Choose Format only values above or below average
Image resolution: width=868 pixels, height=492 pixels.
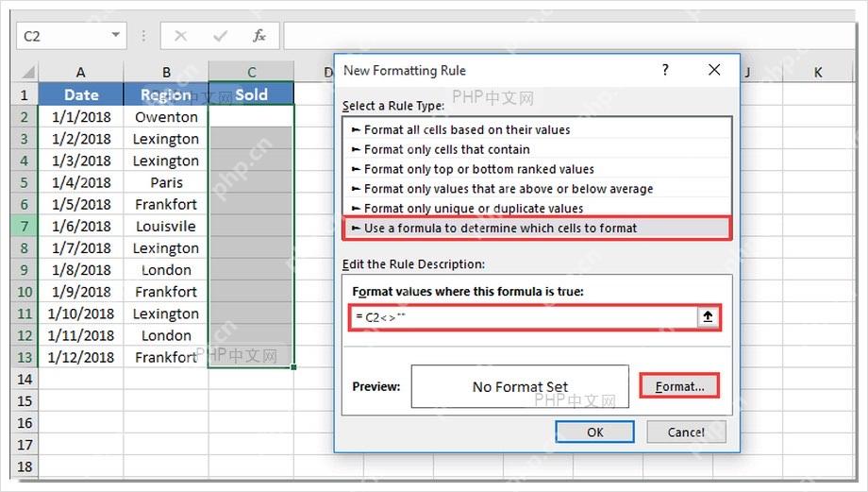pyautogui.click(x=537, y=189)
